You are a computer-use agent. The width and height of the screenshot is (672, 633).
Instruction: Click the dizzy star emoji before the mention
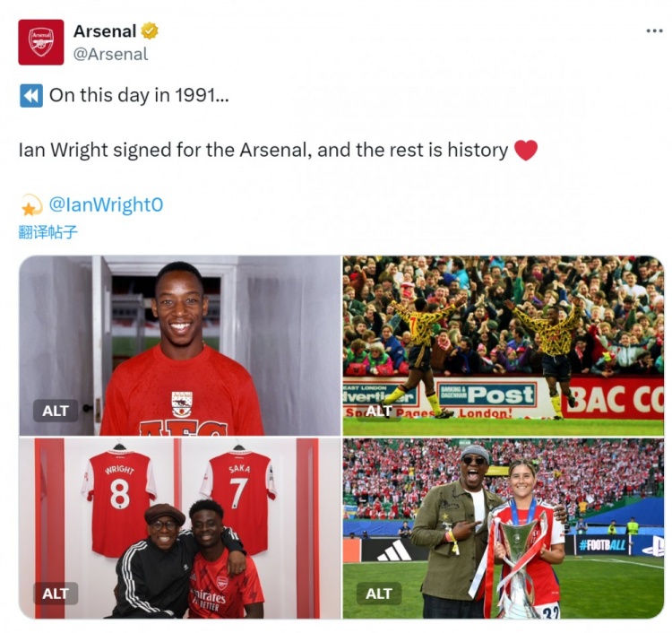click(x=32, y=204)
